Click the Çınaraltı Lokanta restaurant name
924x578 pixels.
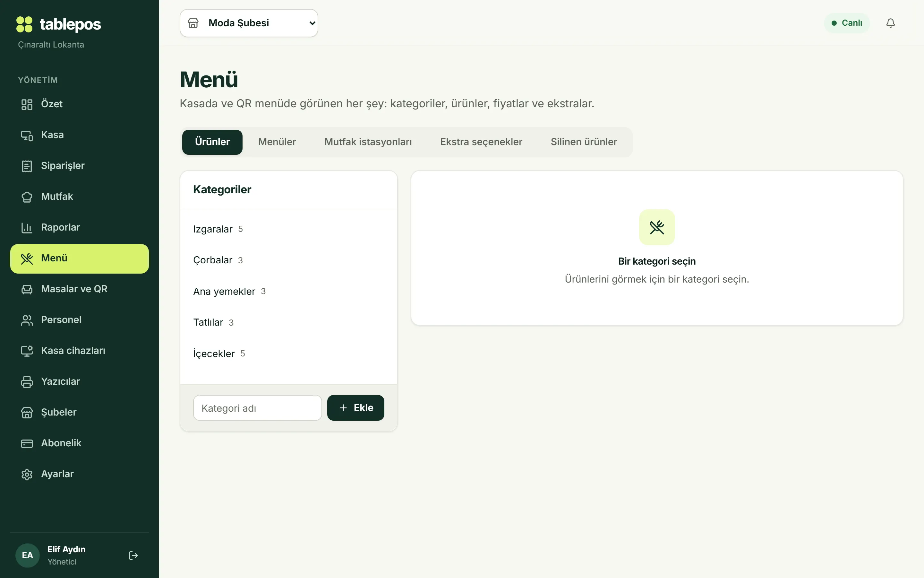point(51,45)
